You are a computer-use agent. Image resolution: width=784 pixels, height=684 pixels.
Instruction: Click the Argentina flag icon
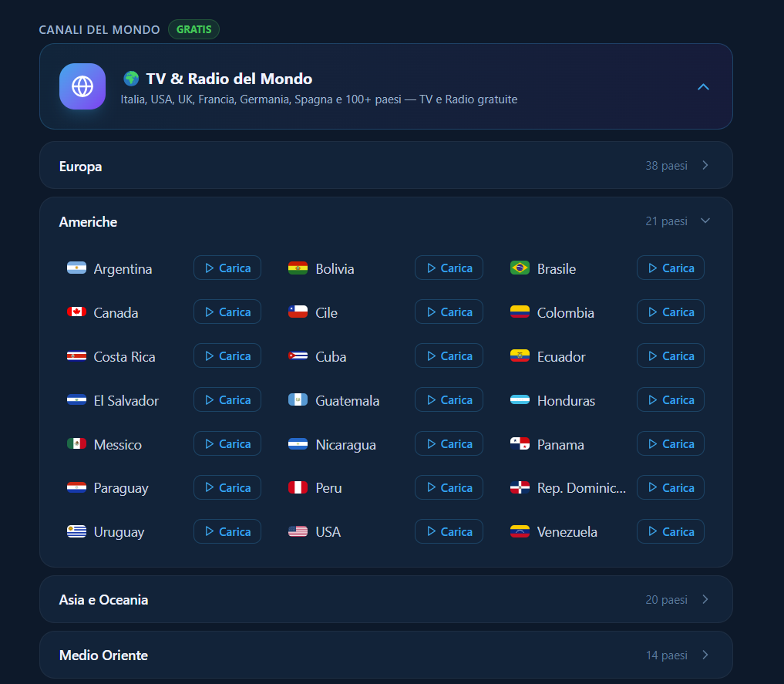[x=76, y=268]
